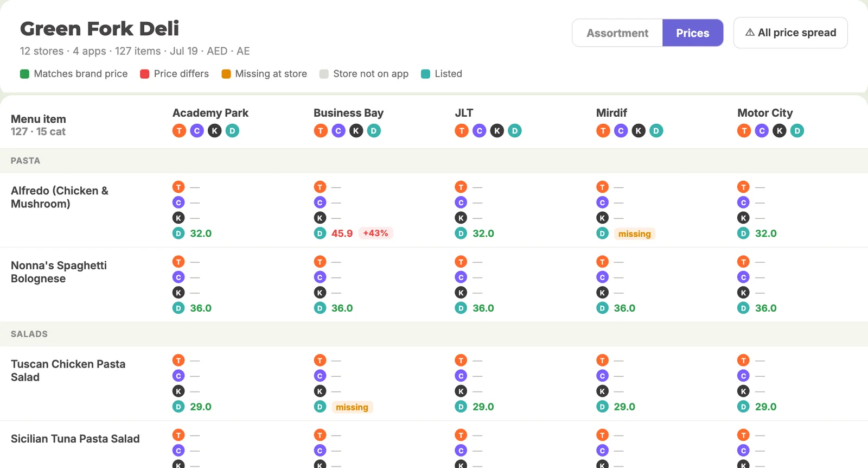
Task: Click the D app icon under Business Bay header
Action: [x=374, y=131]
